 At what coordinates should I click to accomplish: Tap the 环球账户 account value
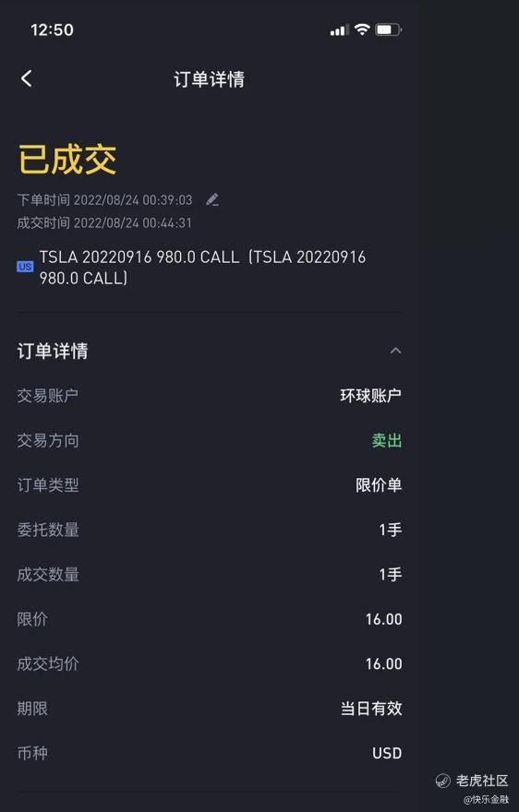[x=370, y=396]
